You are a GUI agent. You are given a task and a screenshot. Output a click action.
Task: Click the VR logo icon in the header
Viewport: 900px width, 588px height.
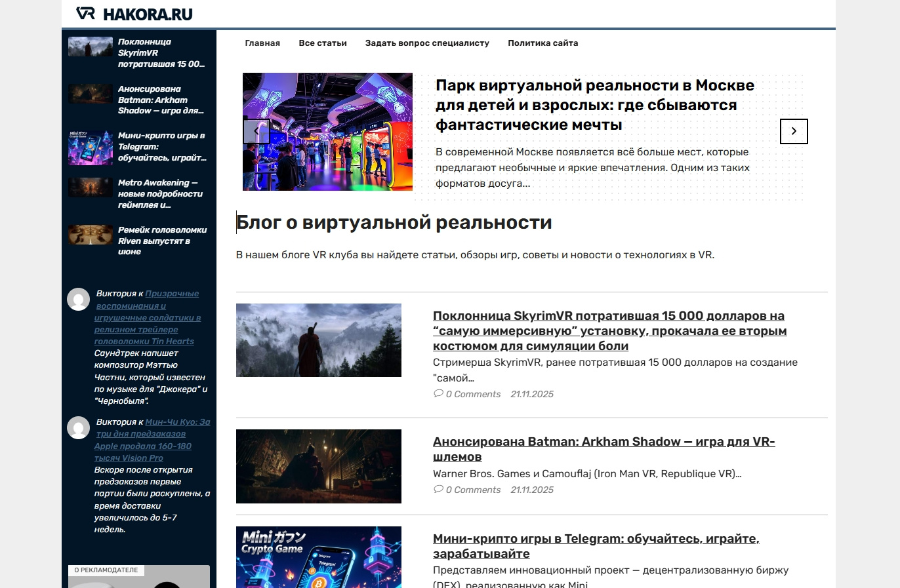pyautogui.click(x=86, y=14)
